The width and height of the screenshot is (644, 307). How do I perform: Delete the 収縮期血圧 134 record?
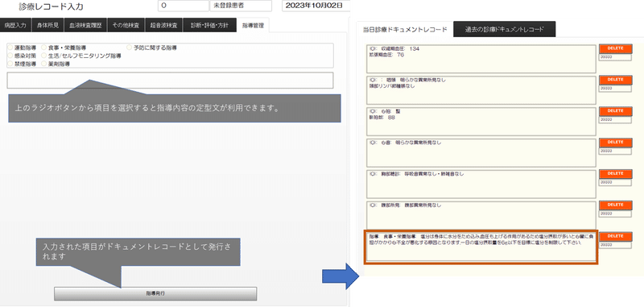(615, 48)
